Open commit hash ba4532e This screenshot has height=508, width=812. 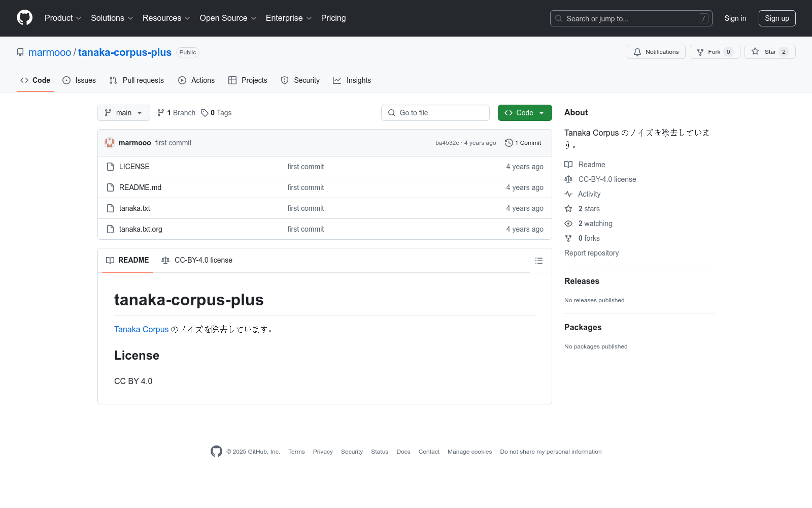click(447, 143)
